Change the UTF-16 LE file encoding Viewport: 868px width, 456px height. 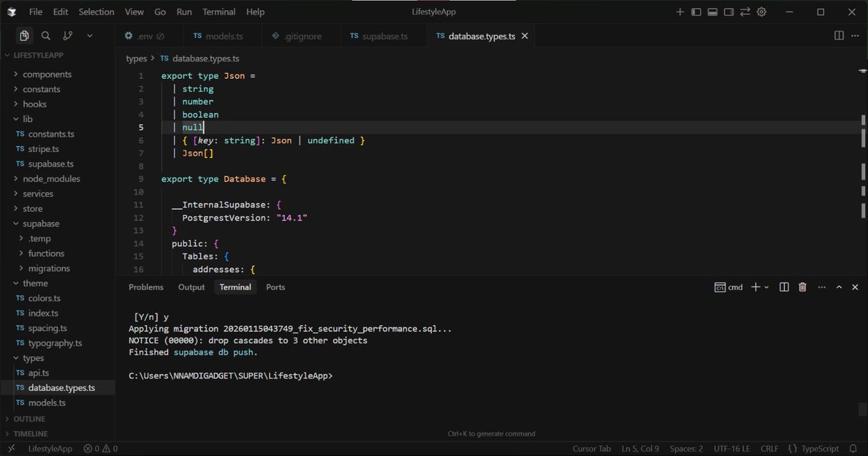732,449
